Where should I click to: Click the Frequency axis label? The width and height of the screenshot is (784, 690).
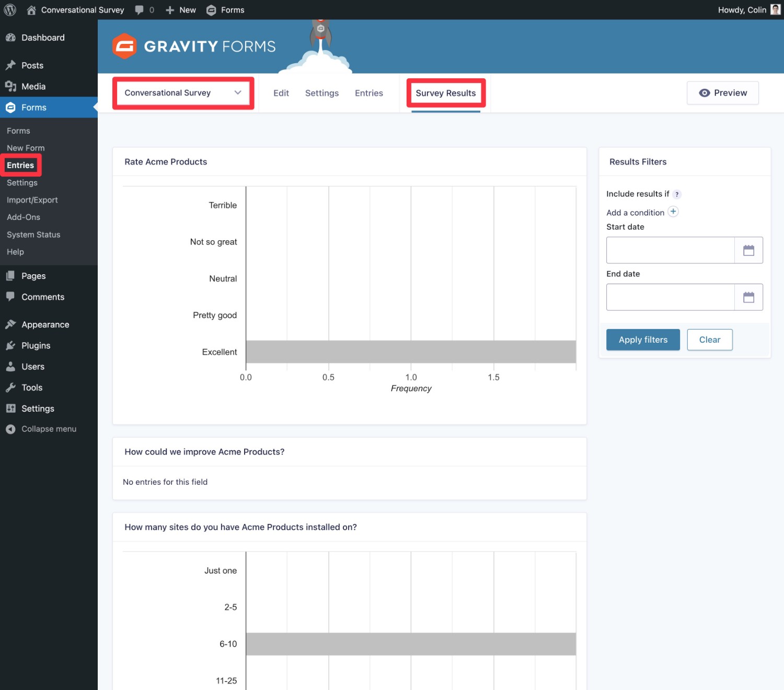click(x=411, y=389)
